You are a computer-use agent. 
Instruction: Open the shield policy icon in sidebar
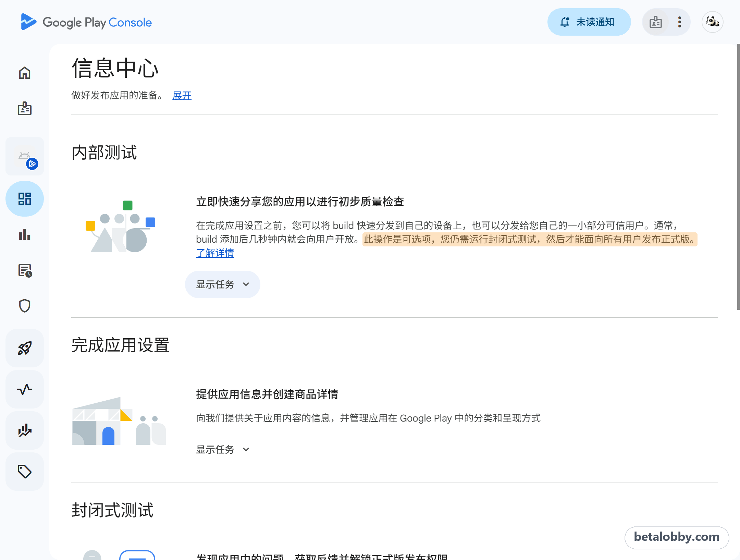coord(25,306)
